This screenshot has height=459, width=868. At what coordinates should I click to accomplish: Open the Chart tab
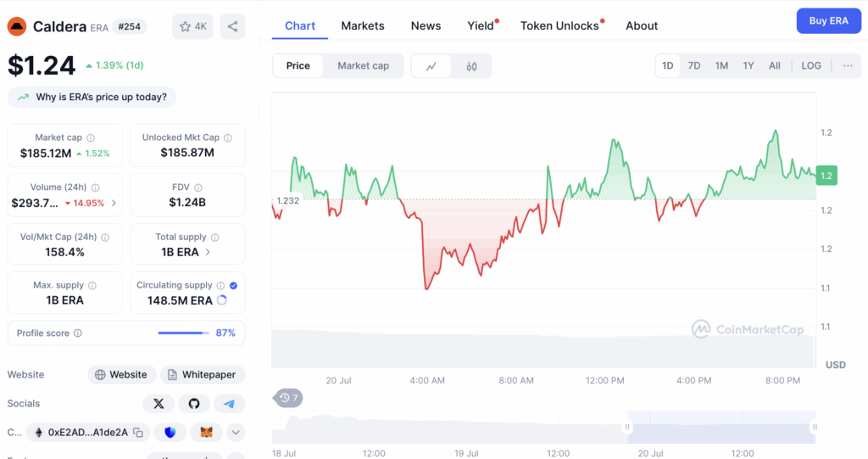[x=300, y=25]
